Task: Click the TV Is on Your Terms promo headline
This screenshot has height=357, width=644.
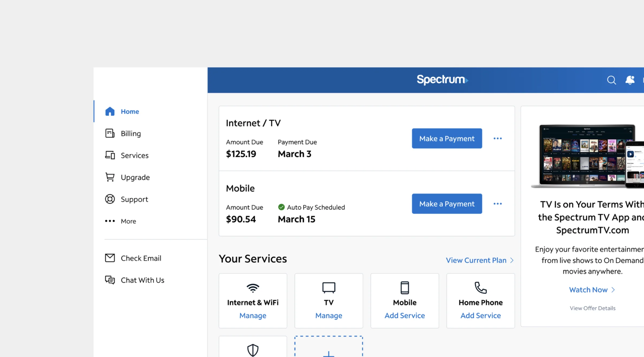Action: pyautogui.click(x=592, y=217)
